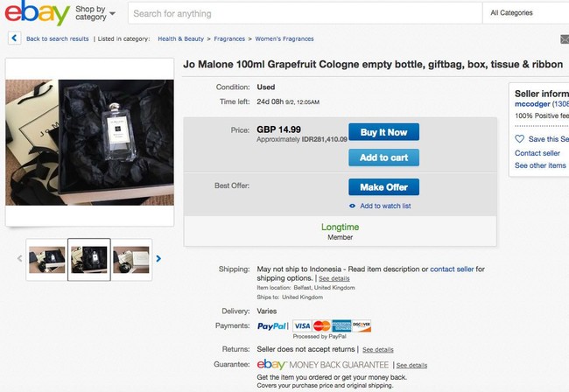Viewport: 569px width, 392px height.
Task: Click the eye icon next to watch list
Action: 352,206
